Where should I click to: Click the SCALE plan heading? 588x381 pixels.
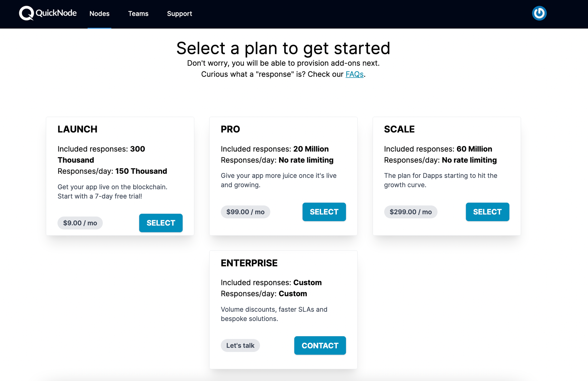(399, 129)
